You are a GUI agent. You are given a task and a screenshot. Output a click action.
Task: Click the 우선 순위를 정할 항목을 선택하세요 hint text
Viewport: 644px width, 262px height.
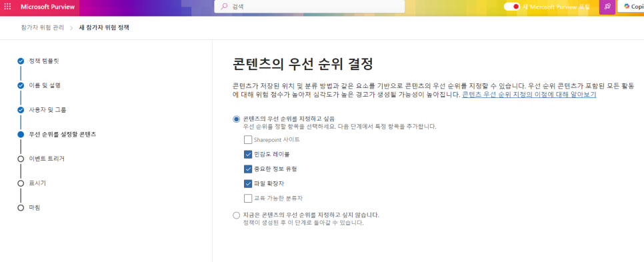[x=339, y=127]
